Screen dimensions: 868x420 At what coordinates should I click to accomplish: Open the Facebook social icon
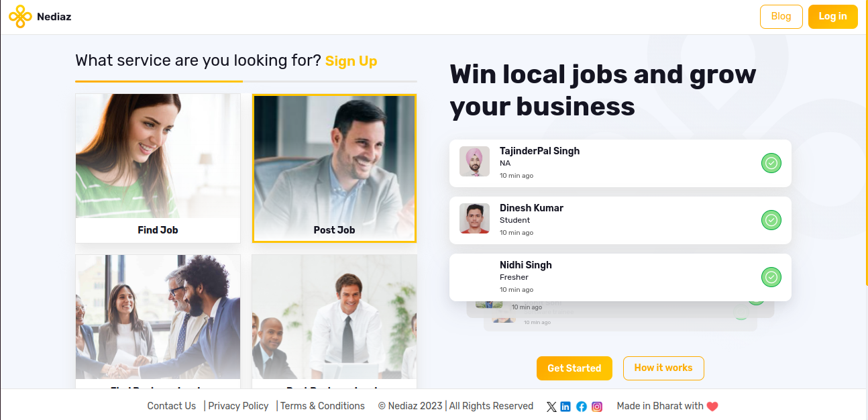point(582,407)
